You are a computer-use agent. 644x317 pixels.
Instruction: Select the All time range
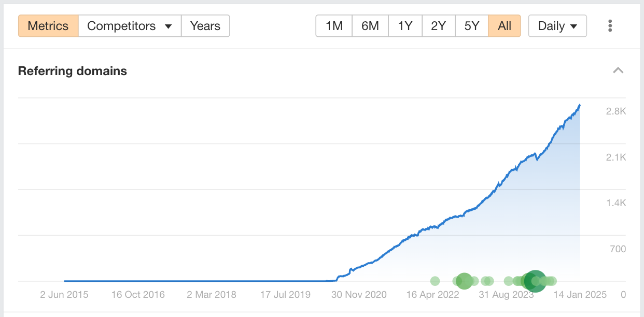point(505,26)
